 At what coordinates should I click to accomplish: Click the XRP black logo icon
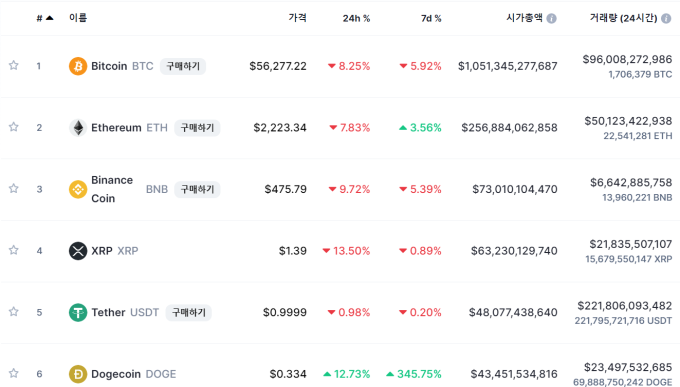78,251
